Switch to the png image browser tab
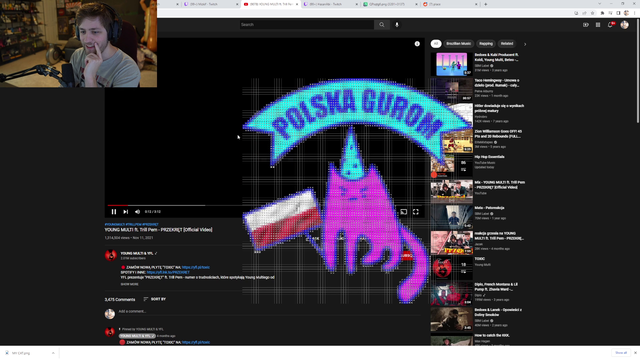 pos(390,4)
